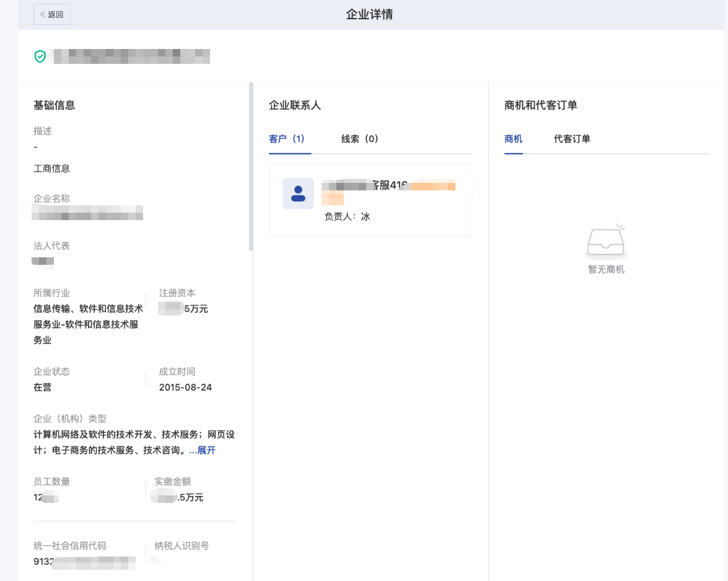This screenshot has width=728, height=581.
Task: Click the basic info panel scrollbar
Action: (x=251, y=167)
